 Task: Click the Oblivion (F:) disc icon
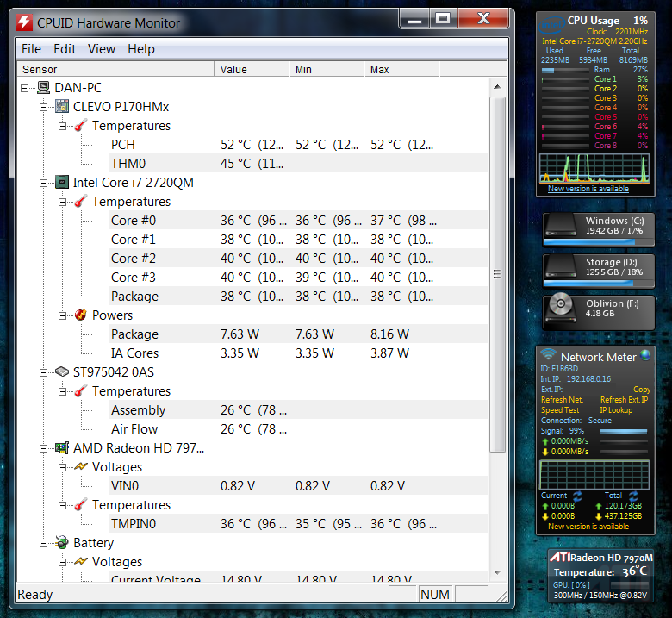pos(561,308)
